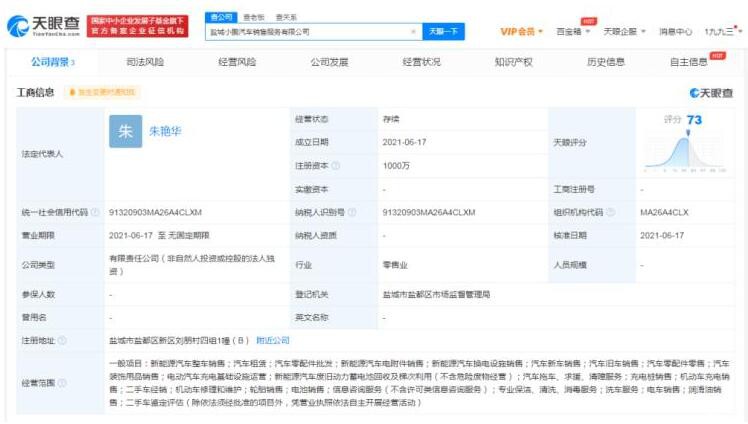Screen dimensions: 748x424
Task: Click the help icon next to 注册地址
Action: tap(62, 341)
